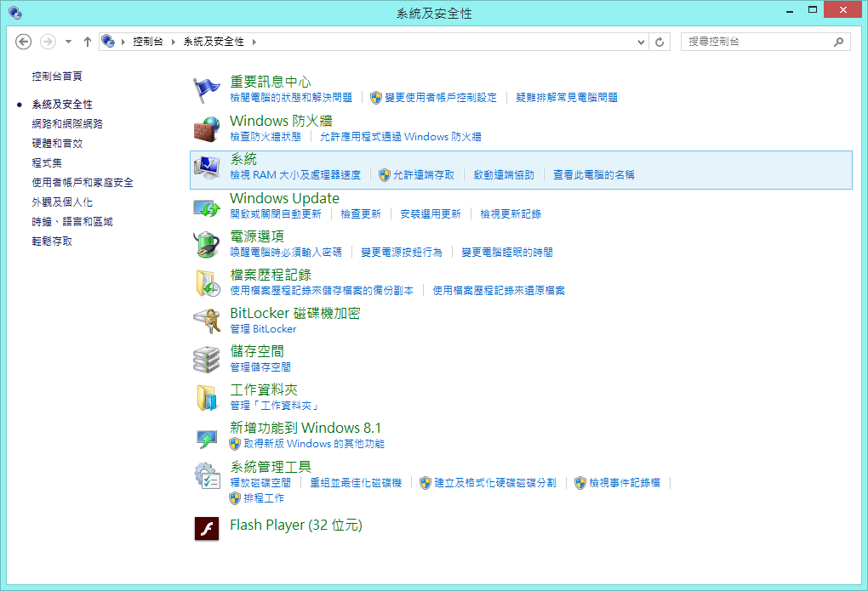This screenshot has width=868, height=591.
Task: Open the 工作資料夾 folder icon
Action: click(x=207, y=398)
